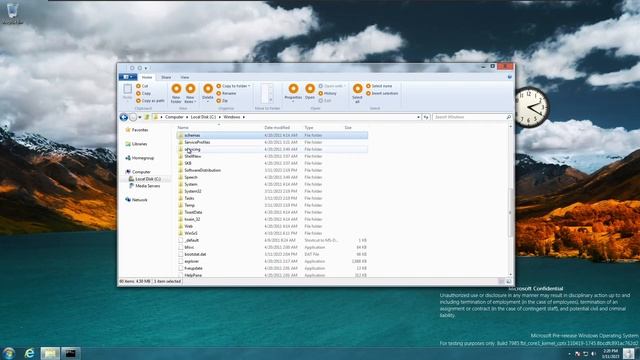This screenshot has width=640, height=360.
Task: Click Computer in the address breadcrumb
Action: tap(174, 117)
